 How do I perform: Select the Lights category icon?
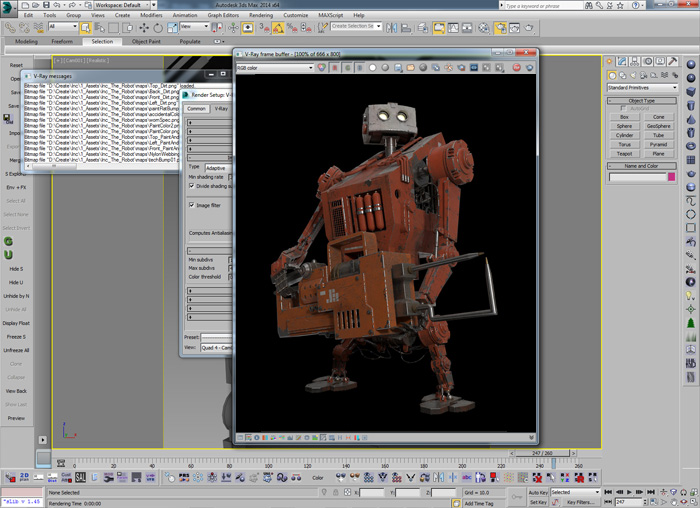635,76
